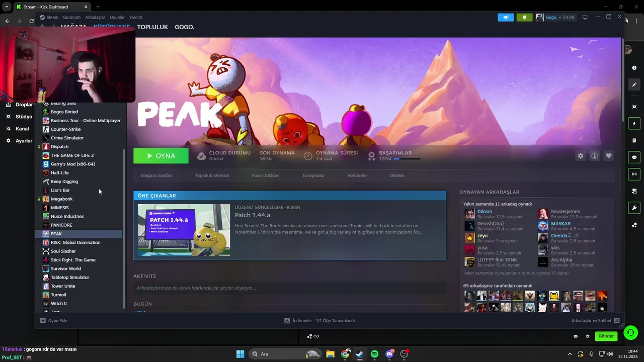Open the Görünüm menu
The height and width of the screenshot is (362, 644).
click(x=71, y=17)
